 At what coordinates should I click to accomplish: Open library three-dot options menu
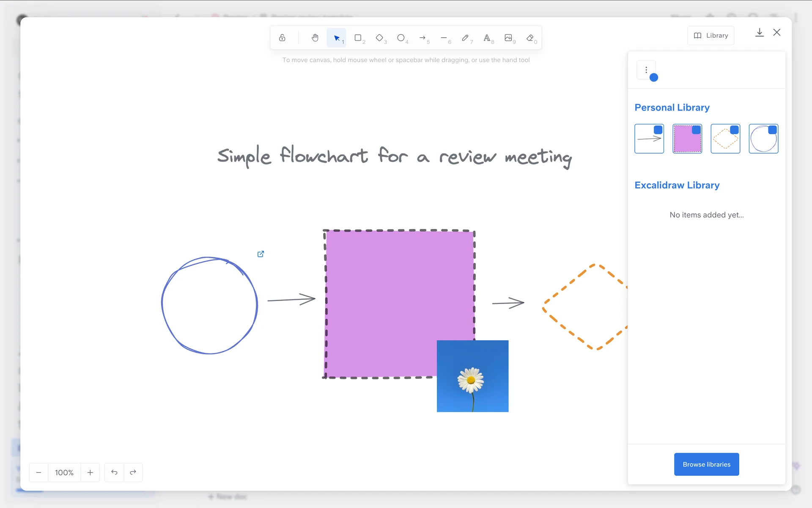646,70
